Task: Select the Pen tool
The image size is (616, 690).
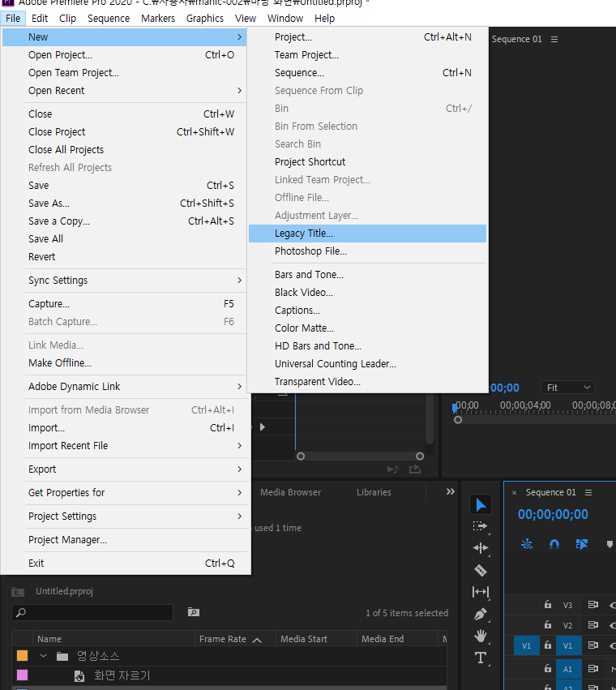Action: (x=481, y=614)
